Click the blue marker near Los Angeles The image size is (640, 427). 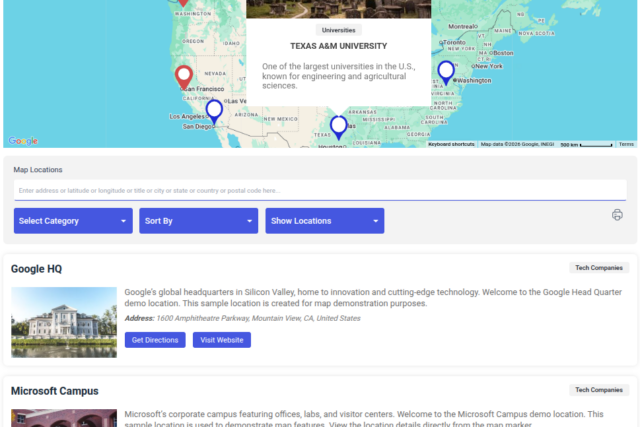coord(214,111)
